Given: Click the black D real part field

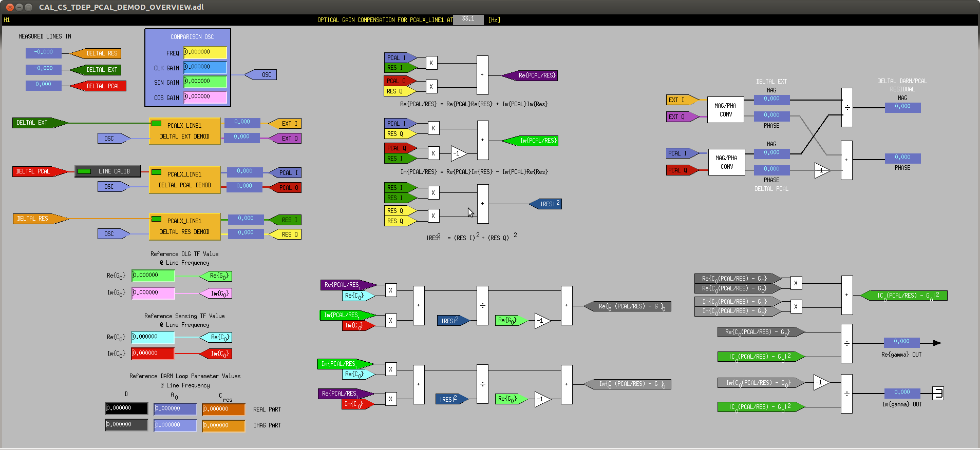Looking at the screenshot, I should [x=126, y=408].
